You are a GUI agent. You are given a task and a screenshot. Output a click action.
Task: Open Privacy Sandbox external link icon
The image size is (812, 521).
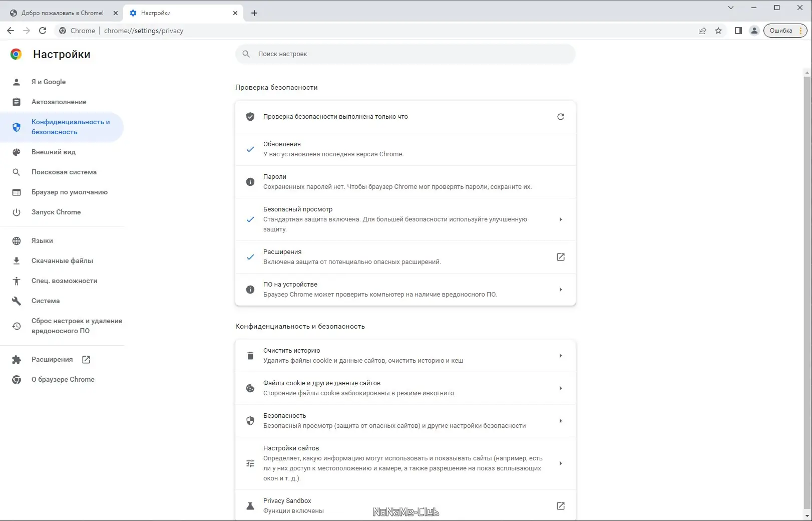(561, 506)
